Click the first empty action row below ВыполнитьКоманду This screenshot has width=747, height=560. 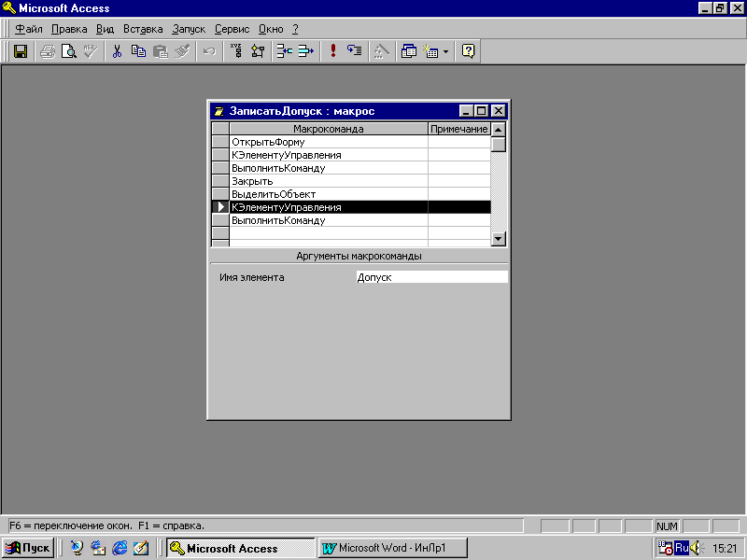329,233
